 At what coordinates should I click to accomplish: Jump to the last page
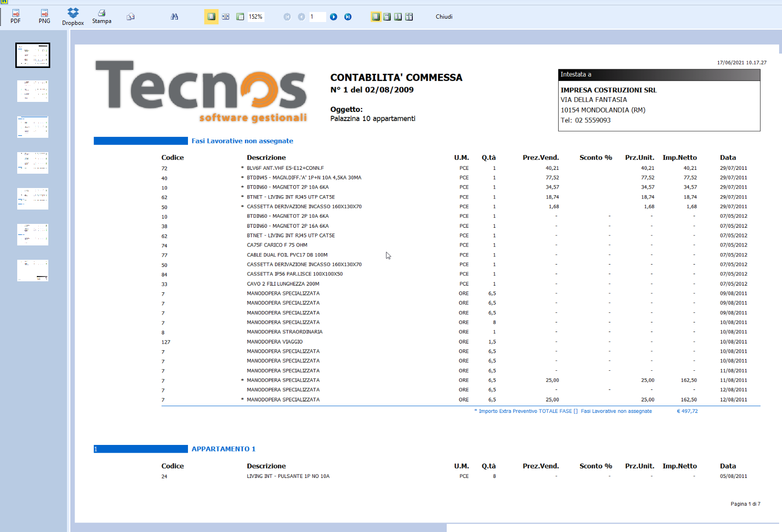click(x=348, y=17)
